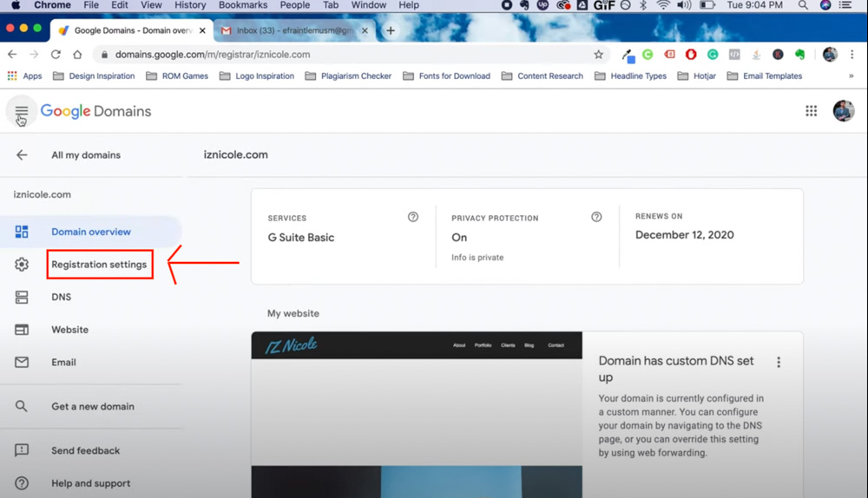This screenshot has height=498, width=868.
Task: Bookmark this page with the star icon
Action: [598, 55]
